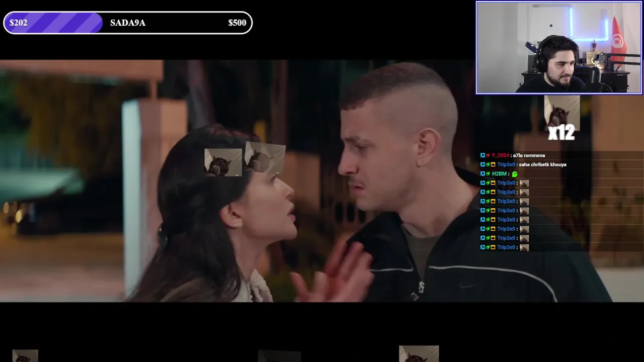Select the F_2004 username in chat
Image resolution: width=644 pixels, height=362 pixels.
(x=501, y=155)
